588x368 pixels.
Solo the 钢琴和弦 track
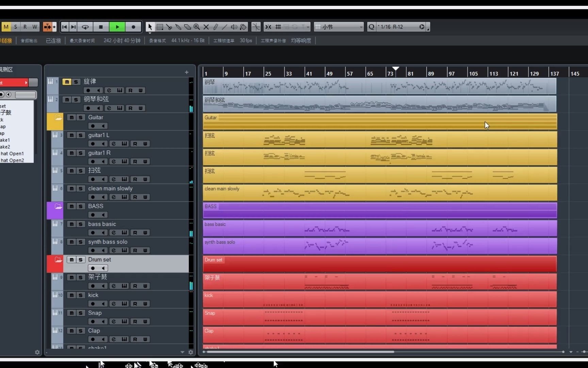(x=76, y=99)
